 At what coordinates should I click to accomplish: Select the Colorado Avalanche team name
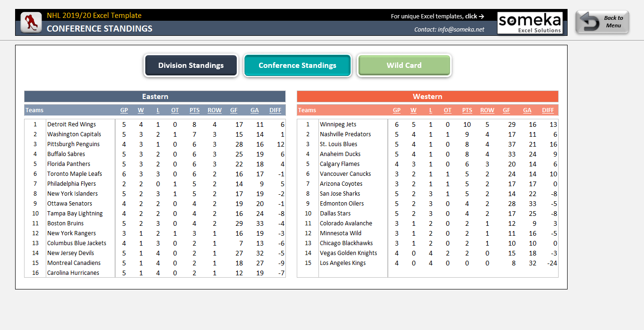(346, 223)
